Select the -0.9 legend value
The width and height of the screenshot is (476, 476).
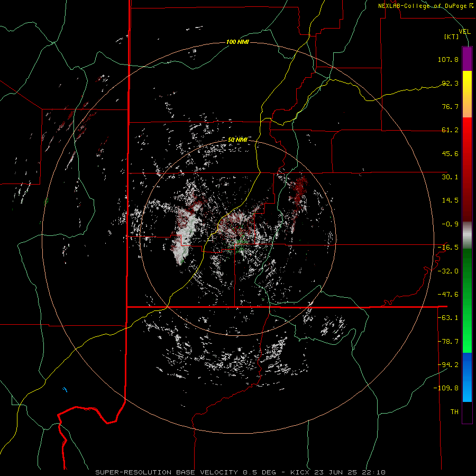[x=450, y=224]
